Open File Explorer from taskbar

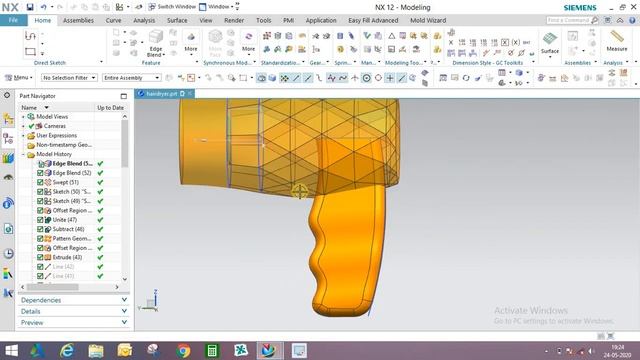coord(96,351)
